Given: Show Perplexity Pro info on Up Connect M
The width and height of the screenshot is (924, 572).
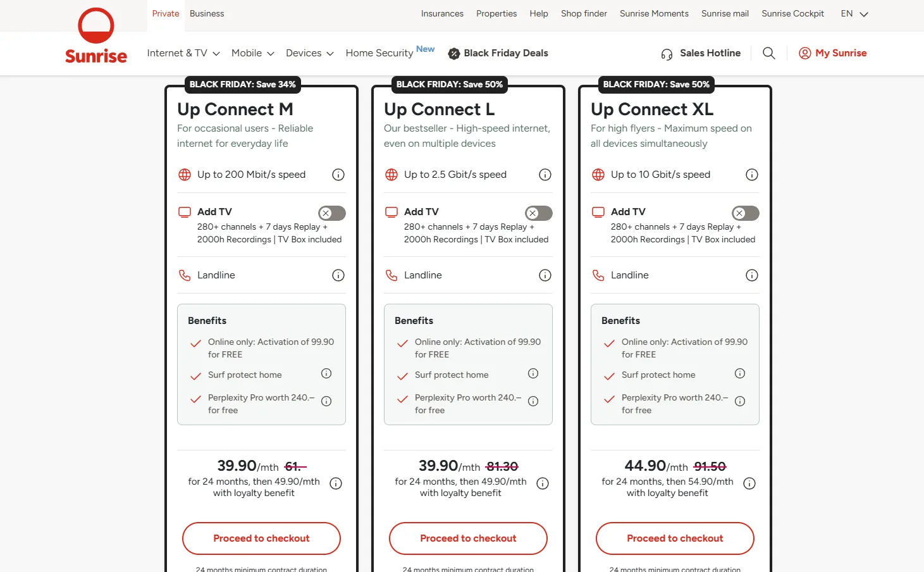Looking at the screenshot, I should pyautogui.click(x=326, y=401).
